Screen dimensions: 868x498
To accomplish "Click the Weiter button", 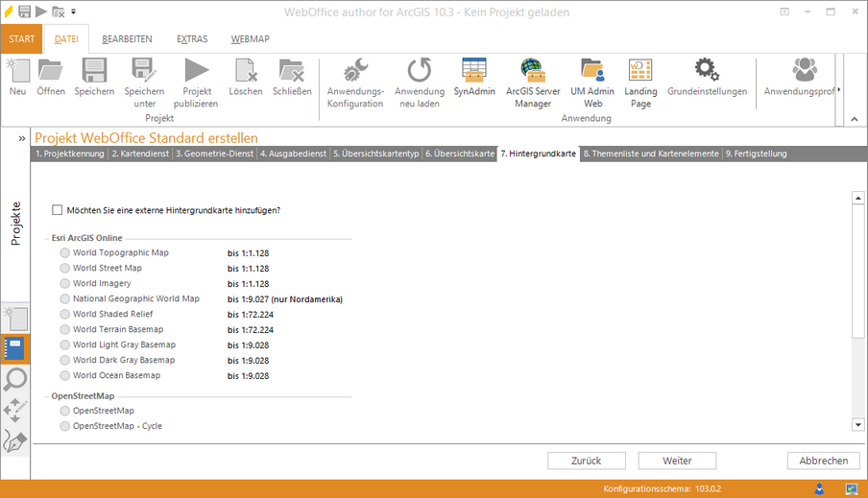I will point(677,461).
